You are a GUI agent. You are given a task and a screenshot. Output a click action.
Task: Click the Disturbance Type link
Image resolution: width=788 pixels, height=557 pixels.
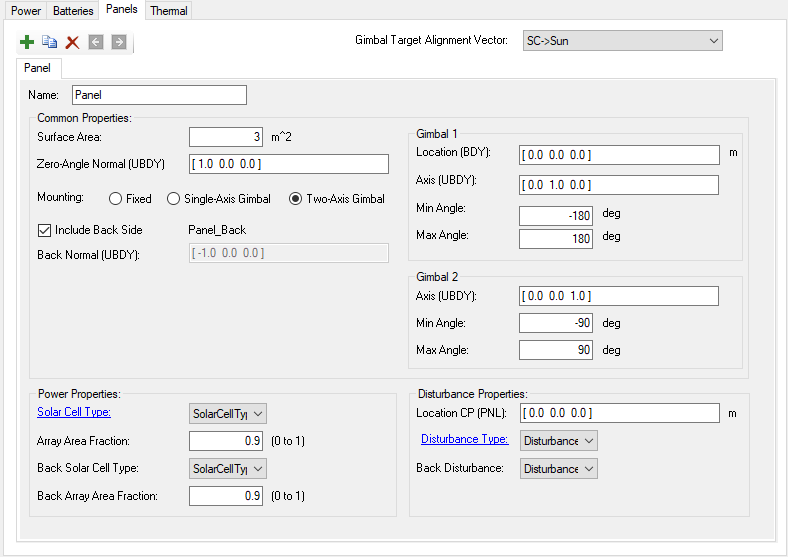[464, 439]
